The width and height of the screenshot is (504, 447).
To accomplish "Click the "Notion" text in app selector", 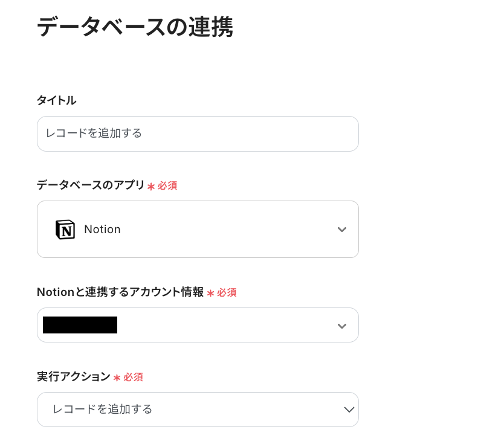I will pos(102,230).
